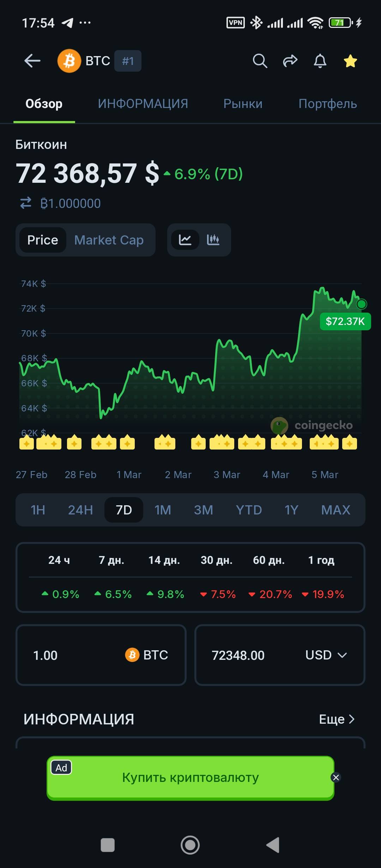Toggle the yellow favorite star
Screen dimensions: 381x868
350,61
